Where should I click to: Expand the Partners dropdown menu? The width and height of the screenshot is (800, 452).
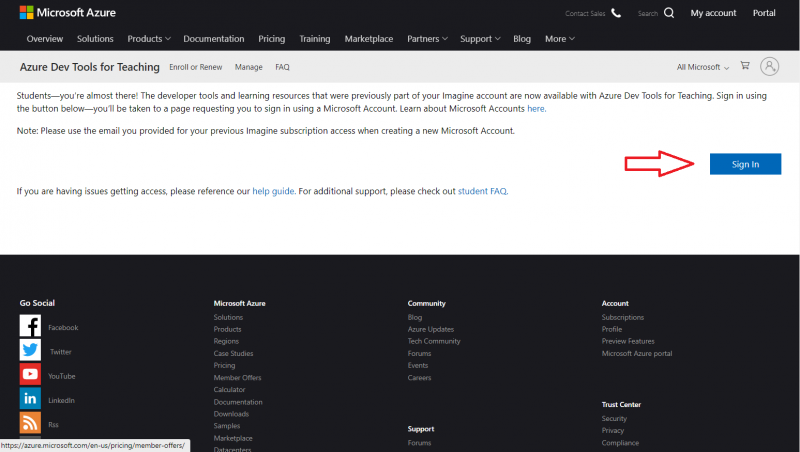point(427,39)
